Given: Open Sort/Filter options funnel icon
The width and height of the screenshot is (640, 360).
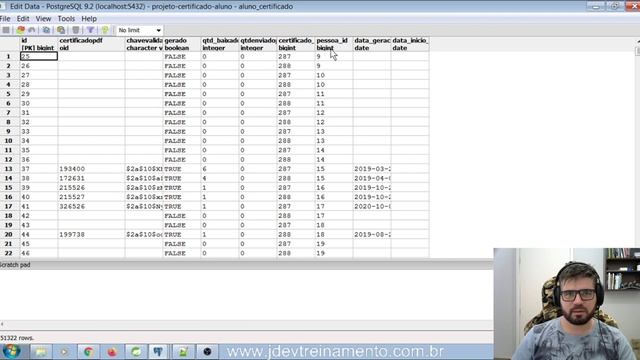Looking at the screenshot, I should coord(90,30).
